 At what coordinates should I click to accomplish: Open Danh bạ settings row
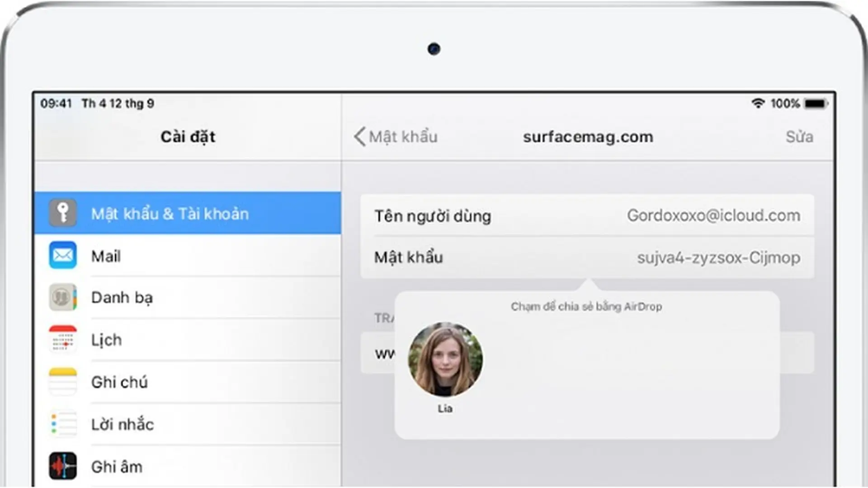point(188,297)
